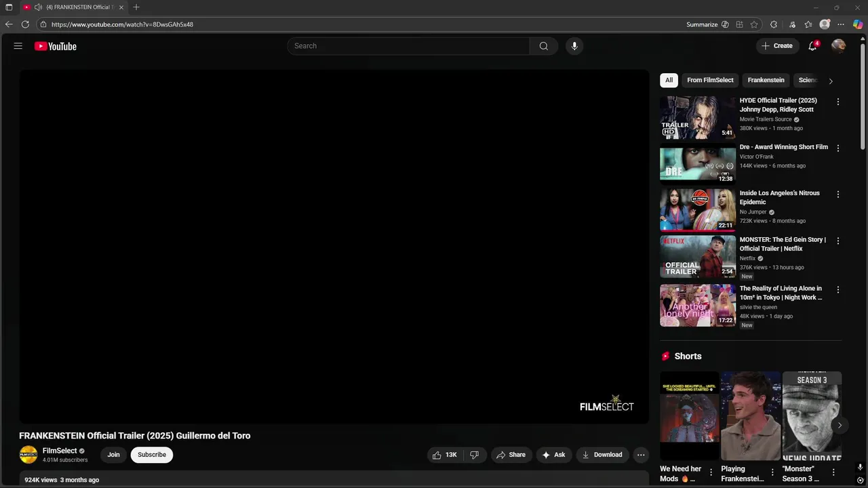Click the Shorts section logo icon
This screenshot has width=868, height=488.
click(x=665, y=356)
